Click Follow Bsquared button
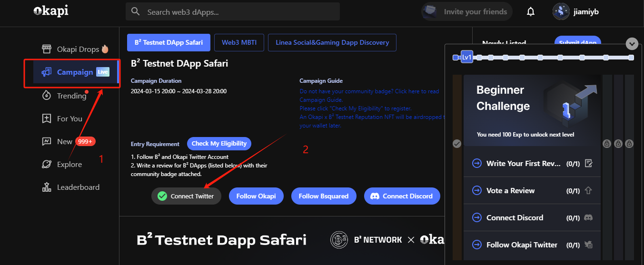This screenshot has width=644, height=265. 324,196
